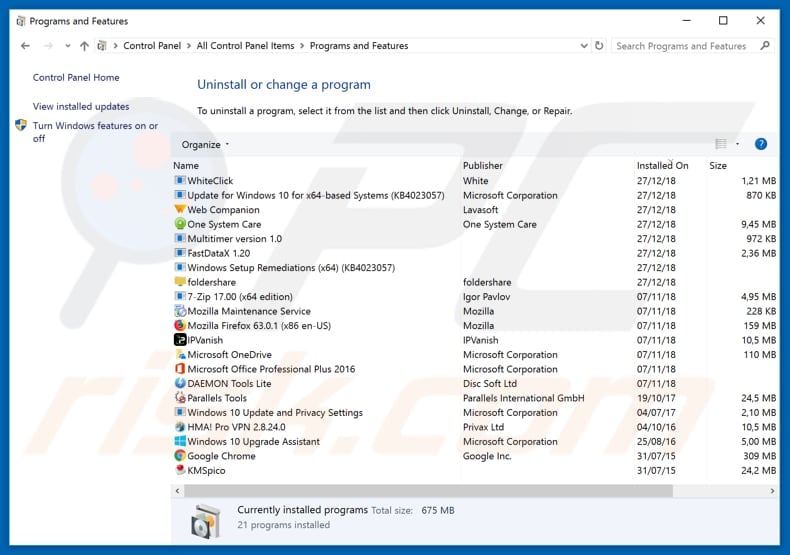The width and height of the screenshot is (790, 555).
Task: Open the view options dropdown arrow
Action: pos(737,144)
